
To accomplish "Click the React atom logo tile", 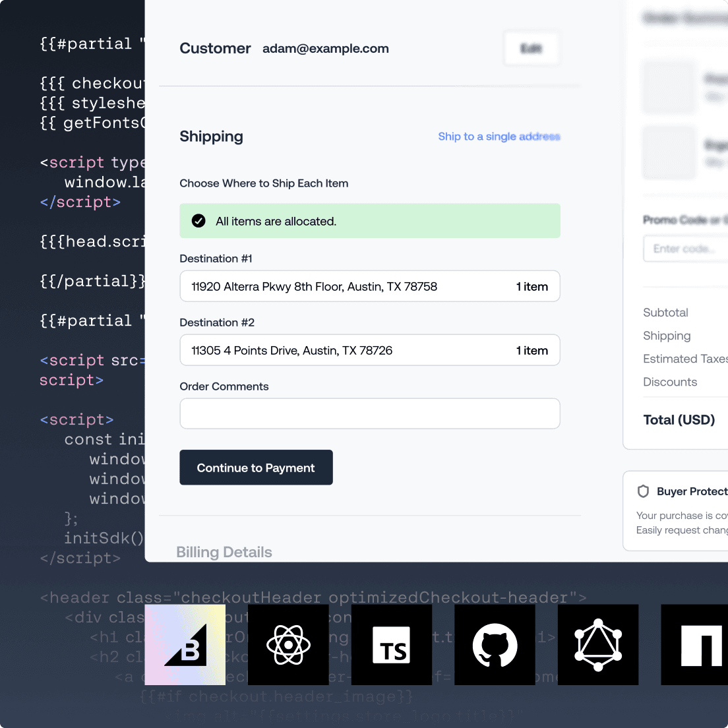I will click(288, 644).
